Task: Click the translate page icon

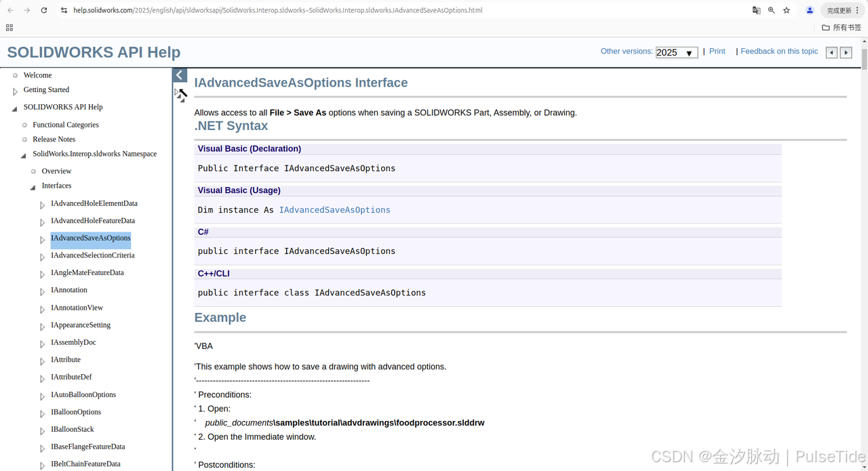Action: click(756, 10)
